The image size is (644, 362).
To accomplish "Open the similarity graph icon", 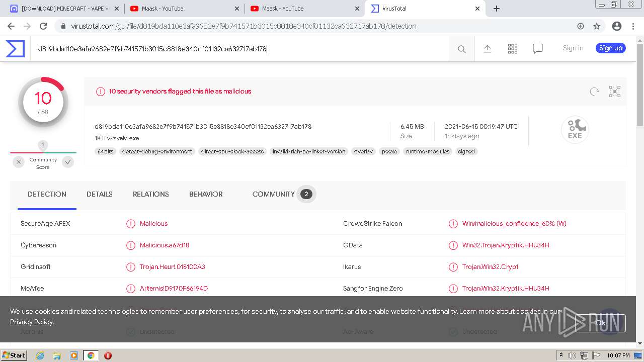I will pos(615,92).
